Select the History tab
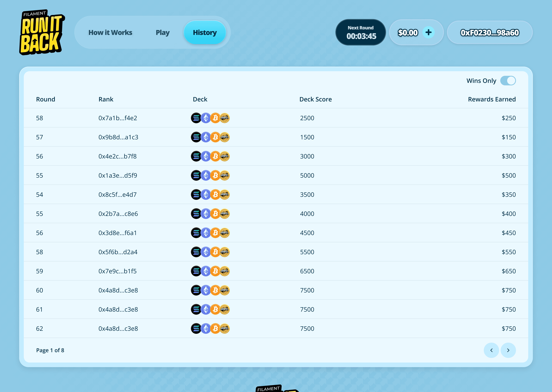The height and width of the screenshot is (392, 552). (205, 32)
